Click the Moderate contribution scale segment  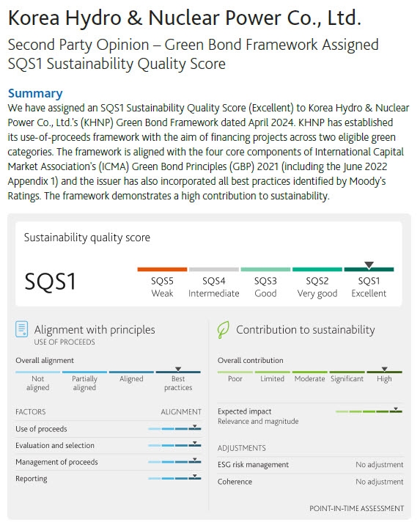coord(309,372)
